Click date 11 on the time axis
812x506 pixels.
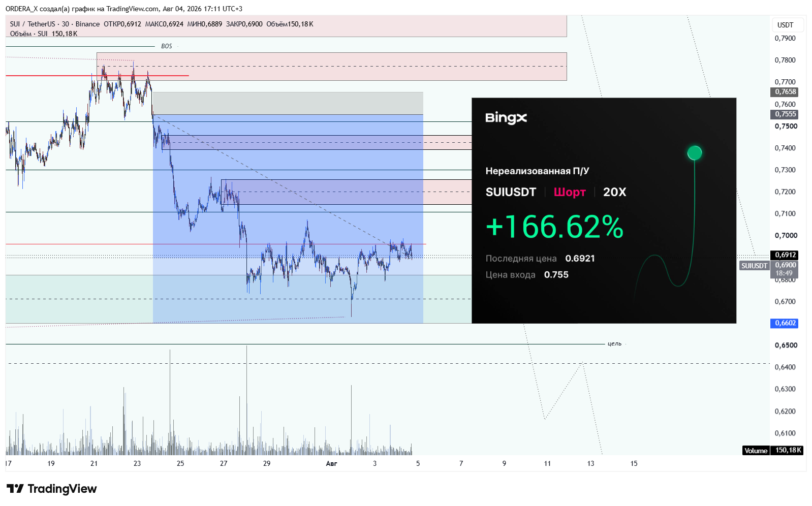[547, 464]
